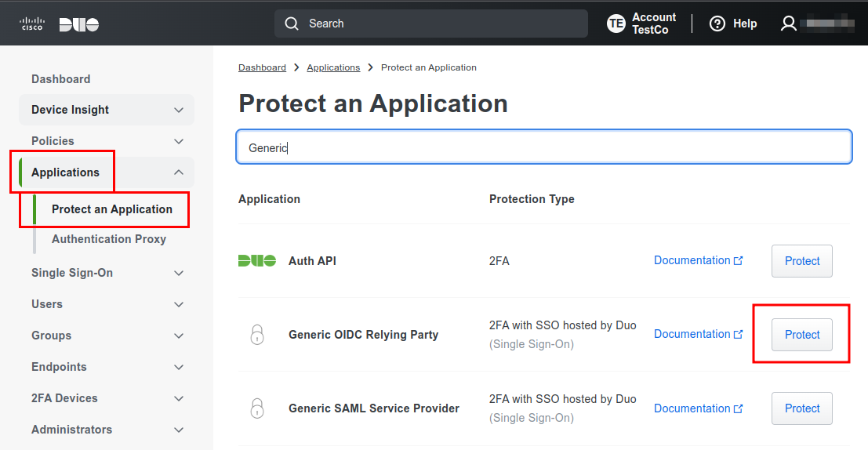This screenshot has width=868, height=450.
Task: Collapse the Applications section chevron
Action: point(179,172)
